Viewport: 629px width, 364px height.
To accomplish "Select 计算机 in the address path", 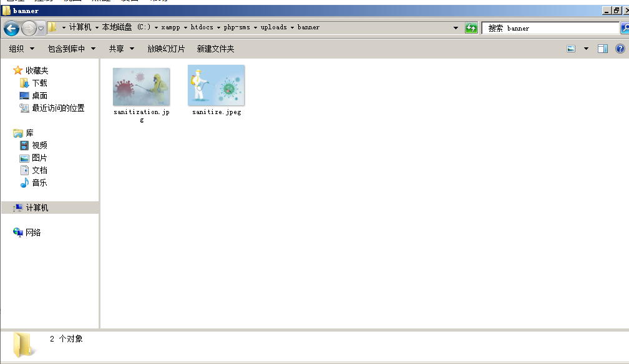I will tap(80, 27).
